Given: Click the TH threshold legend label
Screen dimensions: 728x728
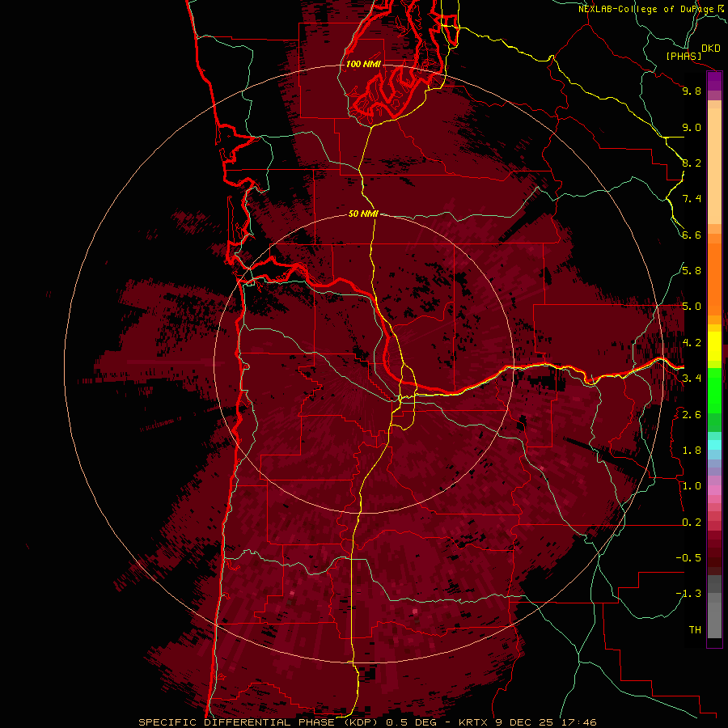Looking at the screenshot, I should (695, 630).
